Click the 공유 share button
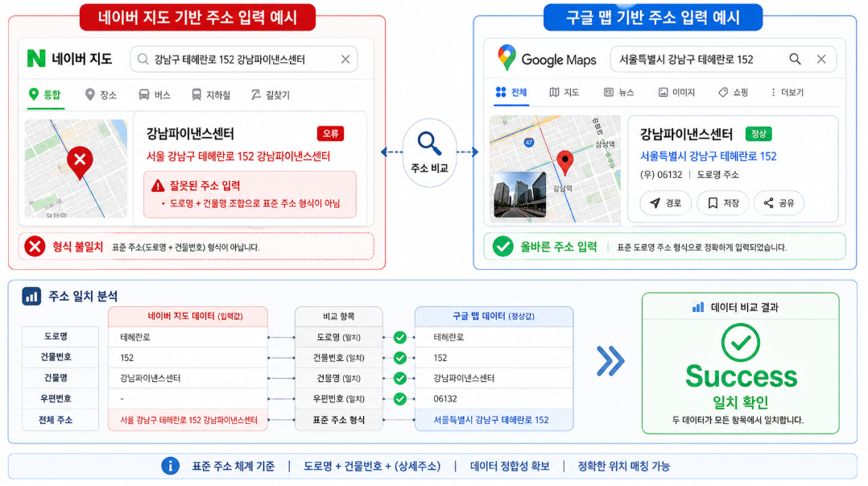Image resolution: width=868 pixels, height=486 pixels. coord(779,203)
